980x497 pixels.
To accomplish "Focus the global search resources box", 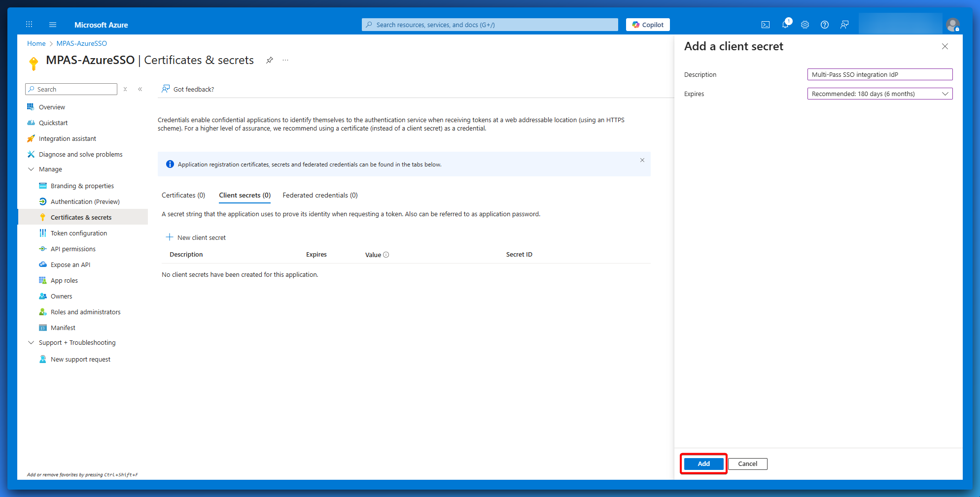I will pyautogui.click(x=490, y=25).
